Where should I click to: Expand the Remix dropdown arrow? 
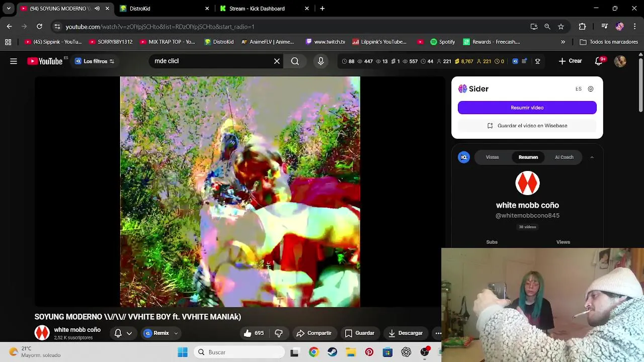[x=176, y=333]
